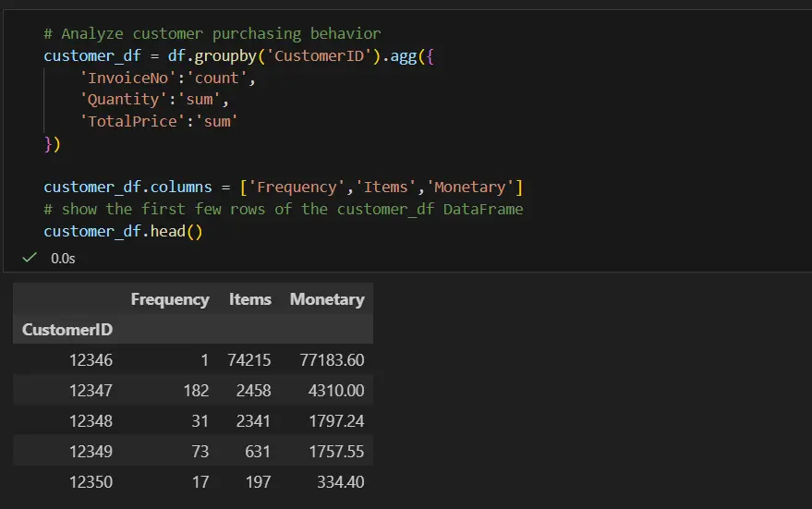Click Monetary value 1757.55 cell
812x509 pixels.
click(336, 452)
